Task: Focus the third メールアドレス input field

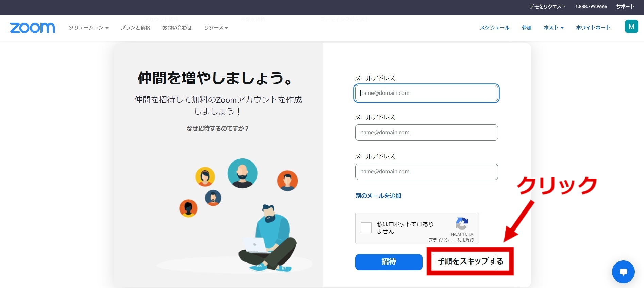Action: [427, 172]
